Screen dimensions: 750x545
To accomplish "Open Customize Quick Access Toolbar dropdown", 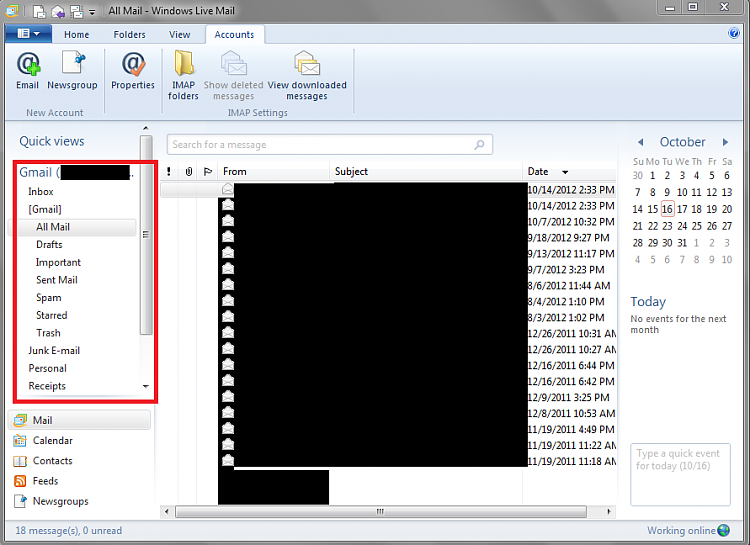I will pos(92,11).
